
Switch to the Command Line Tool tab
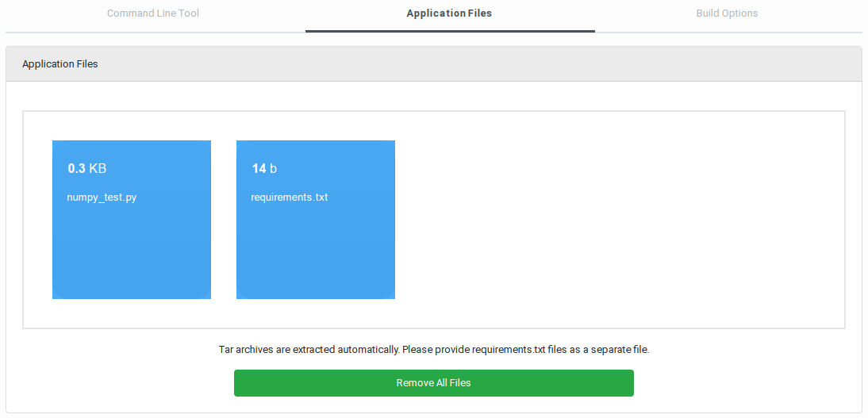[153, 13]
